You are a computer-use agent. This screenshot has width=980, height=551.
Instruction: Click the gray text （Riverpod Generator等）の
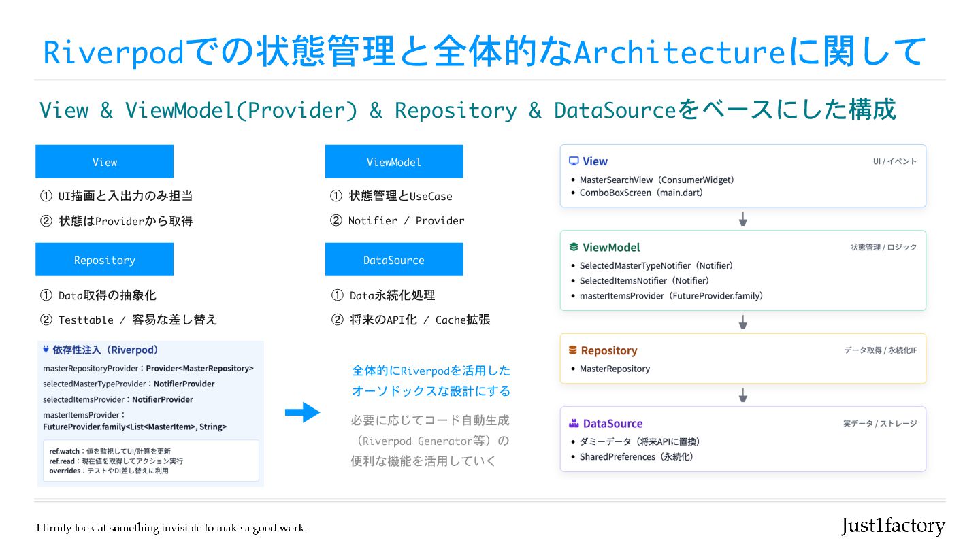[x=430, y=441]
